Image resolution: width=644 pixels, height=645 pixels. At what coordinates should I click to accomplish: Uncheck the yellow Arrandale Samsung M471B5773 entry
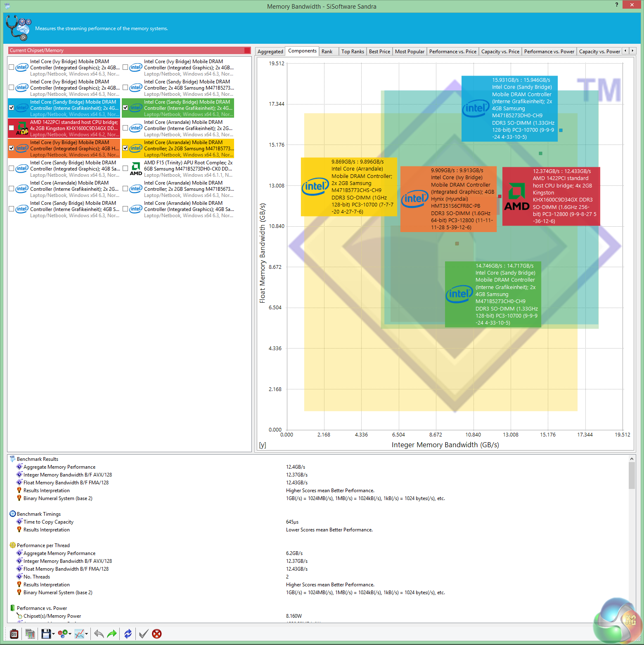(125, 148)
